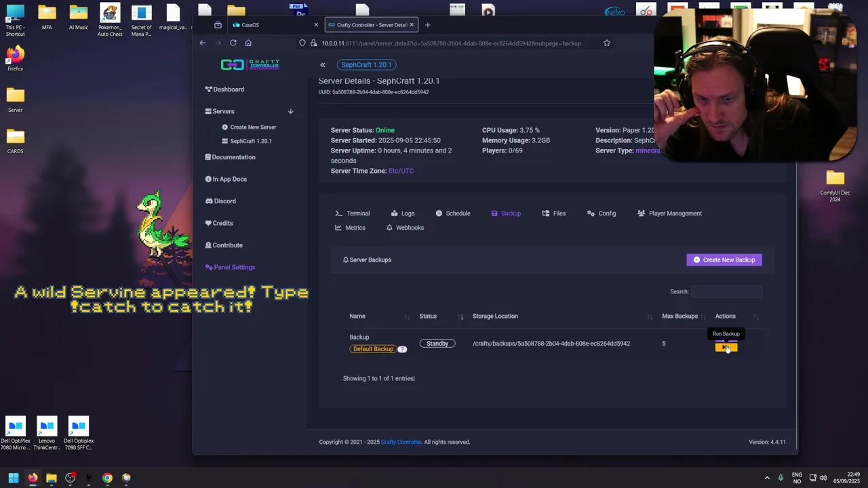Viewport: 868px width, 488px height.
Task: Reload the page with the refresh icon
Action: (233, 43)
